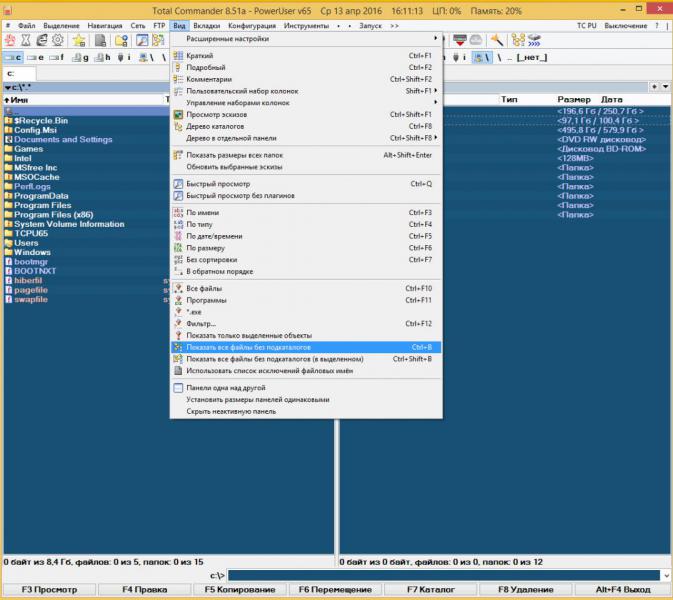
Task: Open the Запуск menu
Action: tap(370, 26)
